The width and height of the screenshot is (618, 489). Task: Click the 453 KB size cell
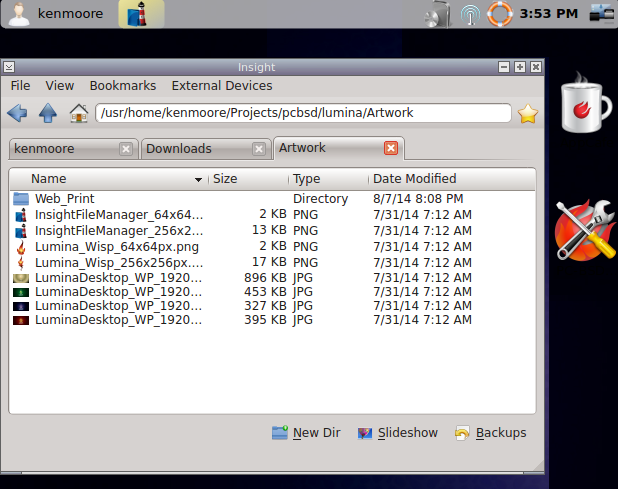coord(265,292)
